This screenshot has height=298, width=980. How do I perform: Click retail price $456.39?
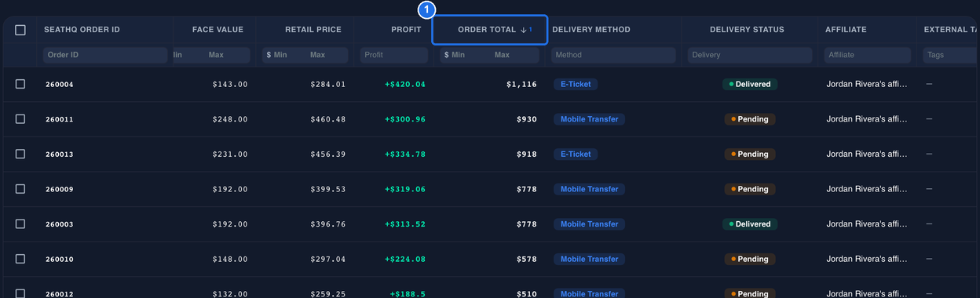[x=328, y=154]
